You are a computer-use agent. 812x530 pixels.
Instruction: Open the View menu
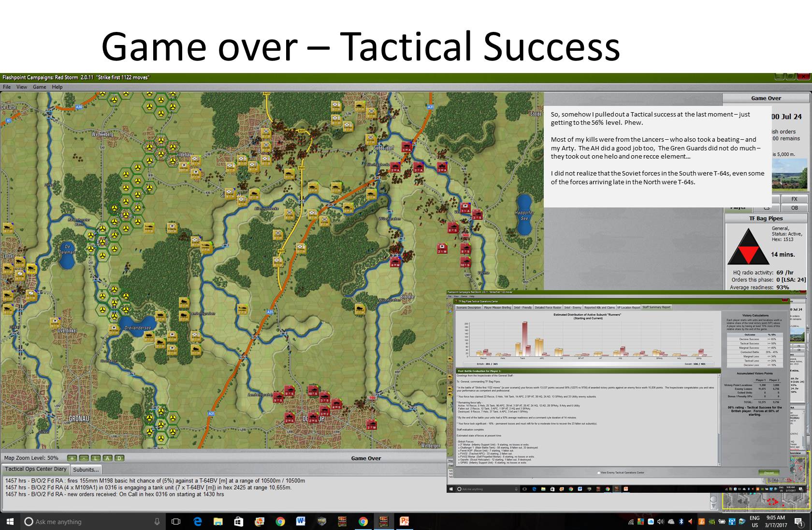coord(22,87)
